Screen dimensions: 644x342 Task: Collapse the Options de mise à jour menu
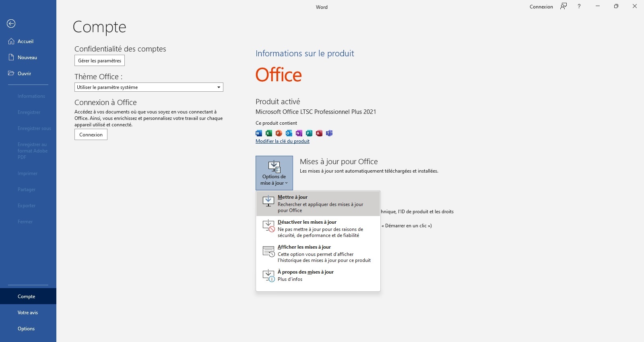point(274,173)
